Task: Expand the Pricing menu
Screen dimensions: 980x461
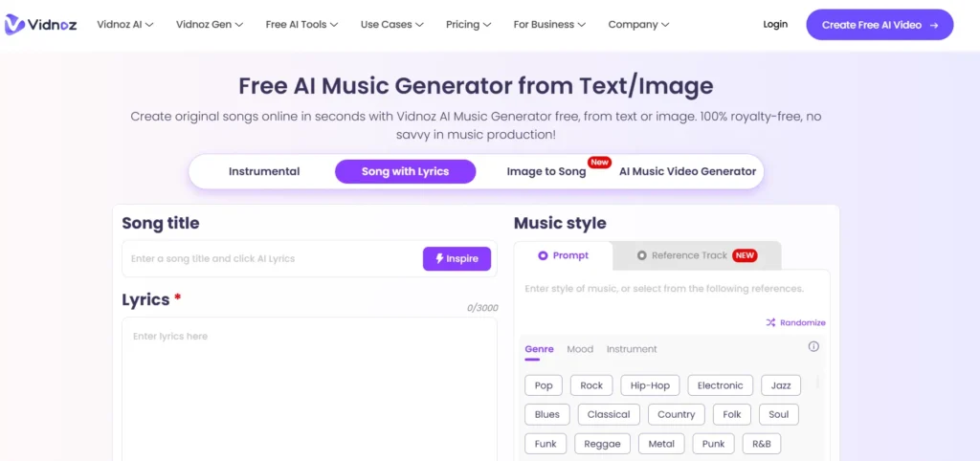Action: [468, 24]
